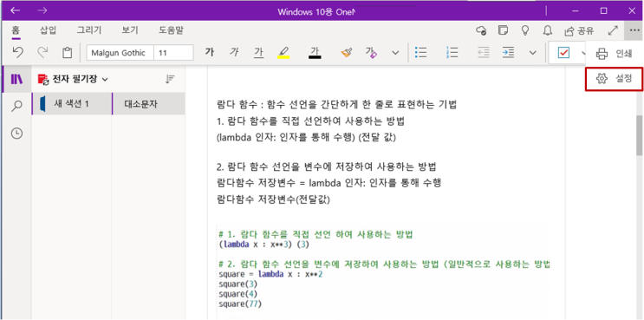Click the line starting '람다 함수 : 함수 선언을'
644x320 pixels.
click(336, 104)
